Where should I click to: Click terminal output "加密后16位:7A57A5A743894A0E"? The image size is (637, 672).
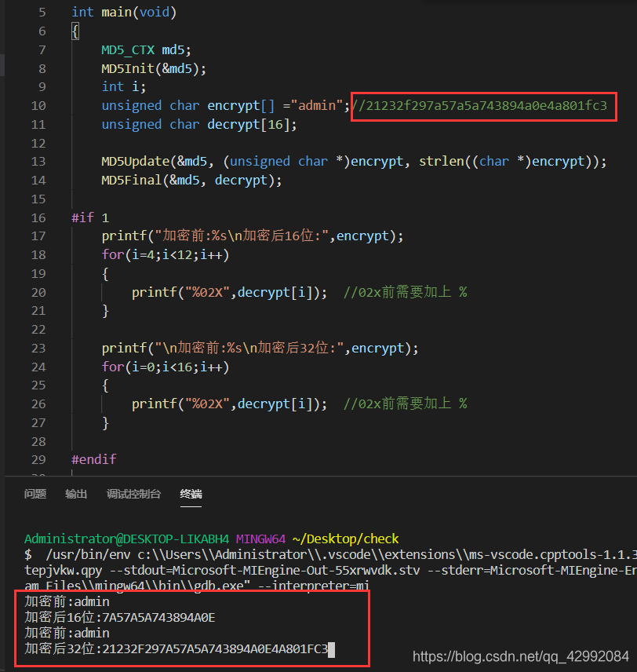point(120,617)
